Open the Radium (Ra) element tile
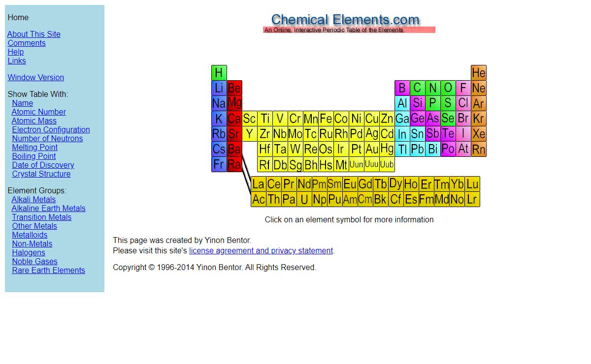 coord(234,164)
